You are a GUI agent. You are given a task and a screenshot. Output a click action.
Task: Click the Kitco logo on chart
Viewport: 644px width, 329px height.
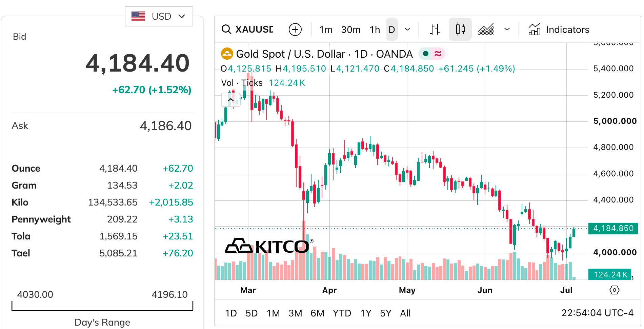click(x=269, y=246)
